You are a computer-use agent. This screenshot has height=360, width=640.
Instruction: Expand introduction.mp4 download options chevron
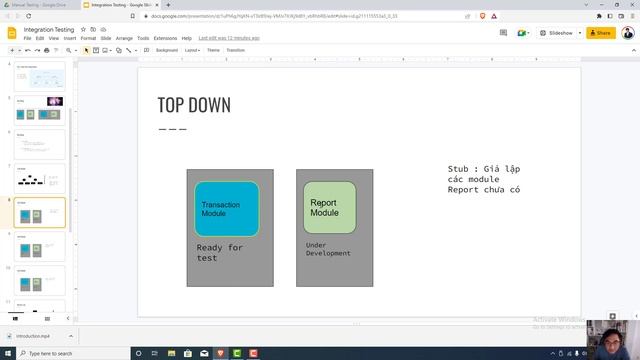71,336
